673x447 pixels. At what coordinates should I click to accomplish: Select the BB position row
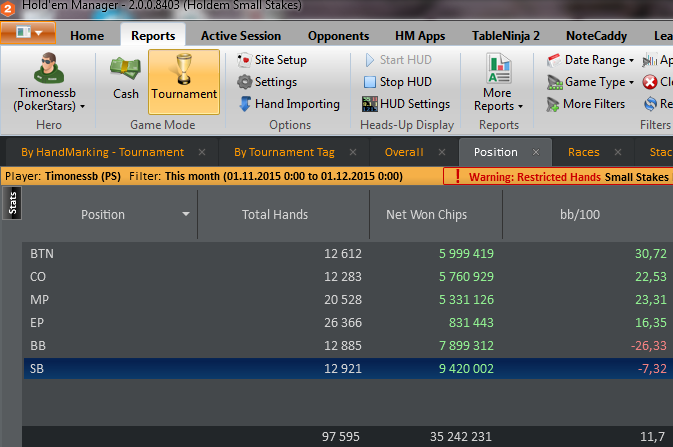pos(348,345)
